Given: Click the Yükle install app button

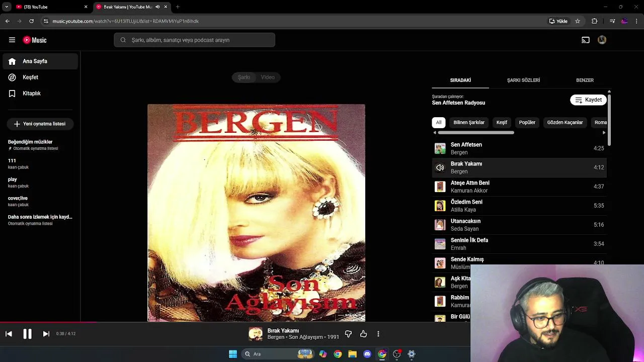Looking at the screenshot, I should [x=558, y=21].
